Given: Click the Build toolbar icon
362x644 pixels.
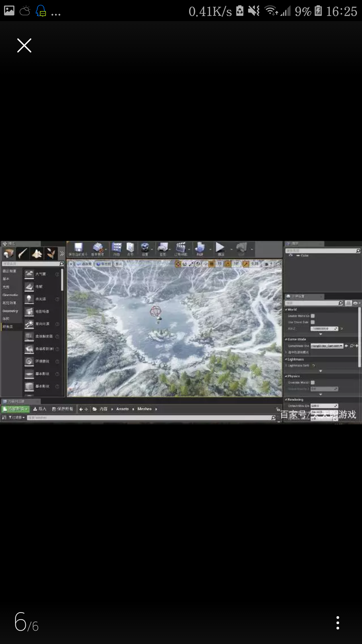Looking at the screenshot, I should 200,249.
